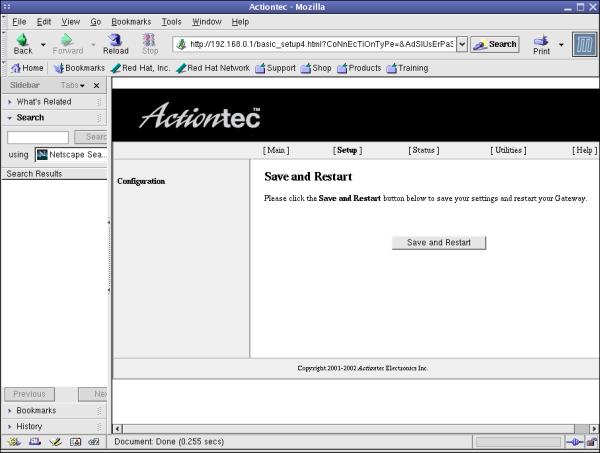The image size is (600, 453).
Task: Go to the Setup page link
Action: [347, 150]
